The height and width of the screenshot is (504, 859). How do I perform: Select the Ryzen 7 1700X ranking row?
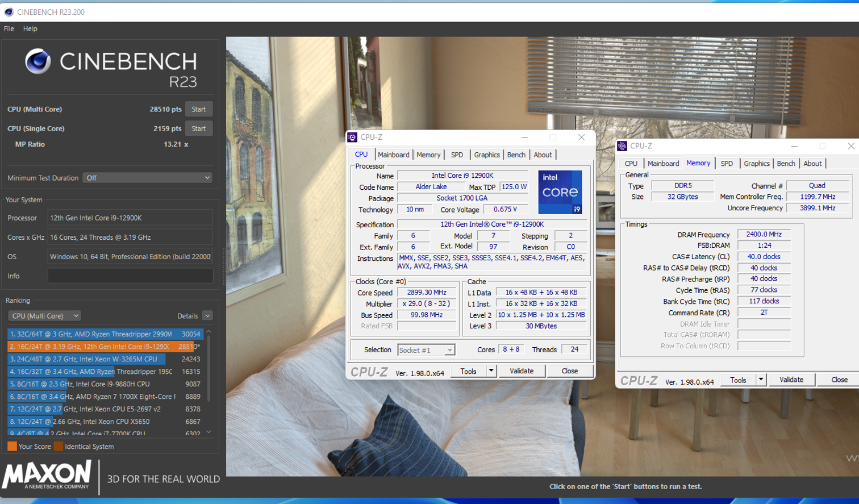click(106, 397)
